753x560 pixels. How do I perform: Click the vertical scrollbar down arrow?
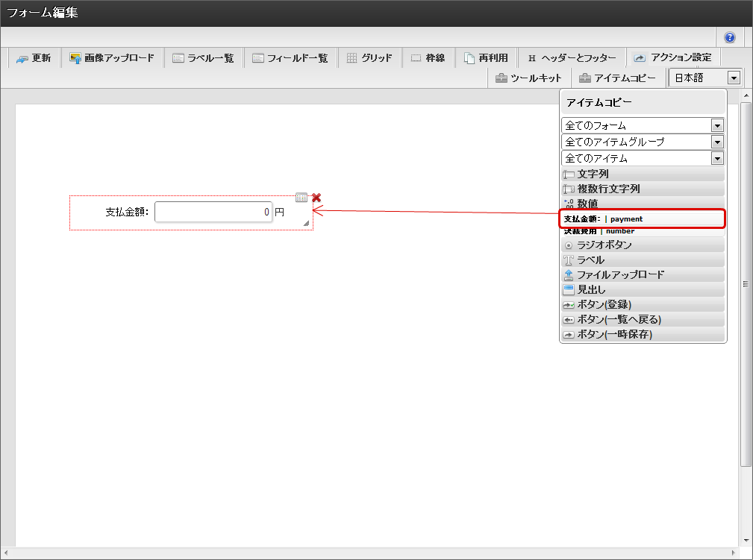746,541
